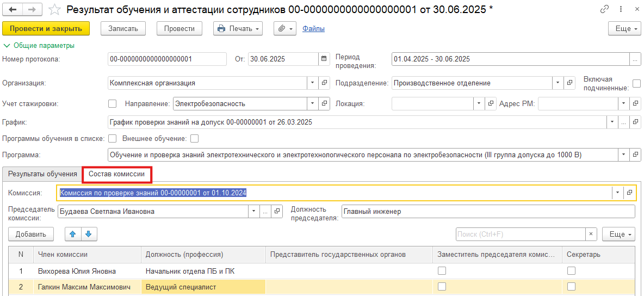Open the paperclip attachments button
The width and height of the screenshot is (644, 296).
tap(285, 28)
